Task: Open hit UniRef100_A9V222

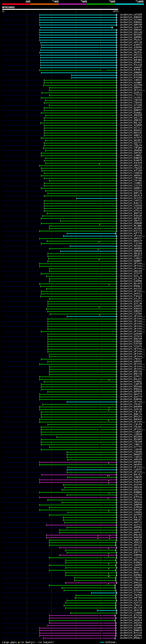Action: click(x=131, y=165)
